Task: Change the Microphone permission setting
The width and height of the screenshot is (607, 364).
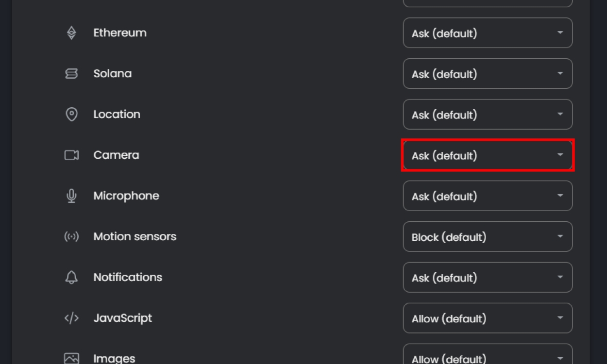Action: (488, 196)
